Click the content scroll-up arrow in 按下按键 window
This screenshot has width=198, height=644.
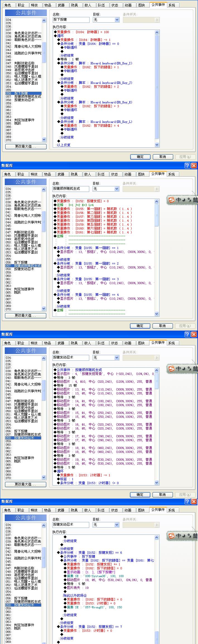(157, 32)
